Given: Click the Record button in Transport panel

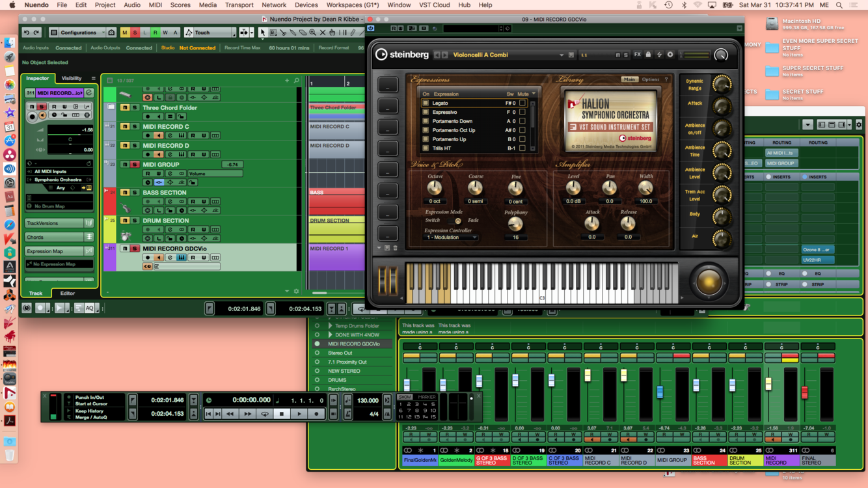Looking at the screenshot, I should (x=317, y=414).
